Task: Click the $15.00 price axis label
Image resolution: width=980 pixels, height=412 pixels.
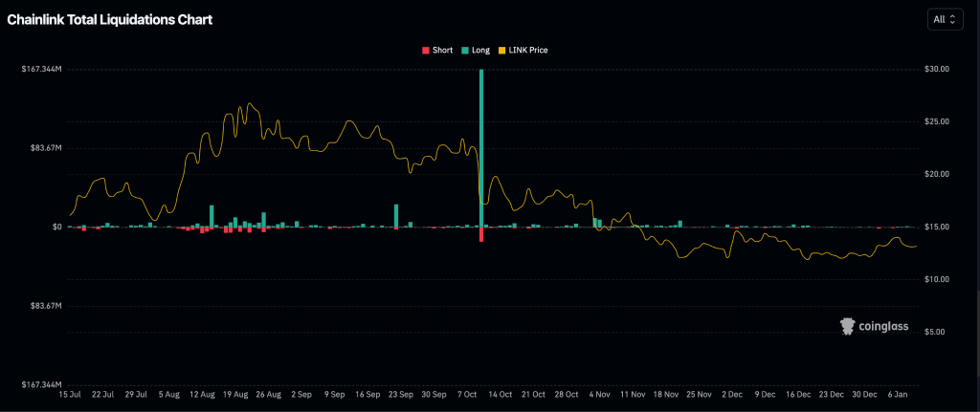Action: click(937, 227)
